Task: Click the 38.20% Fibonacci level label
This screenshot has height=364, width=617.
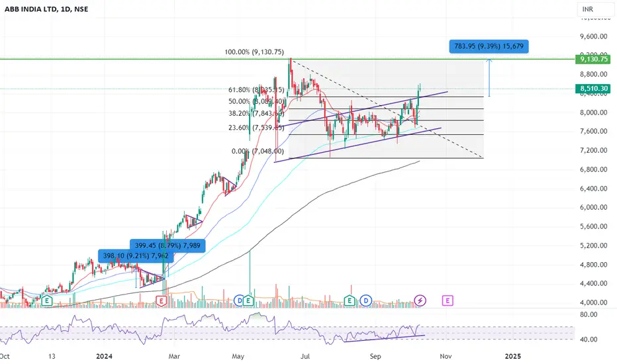Action: [x=256, y=114]
